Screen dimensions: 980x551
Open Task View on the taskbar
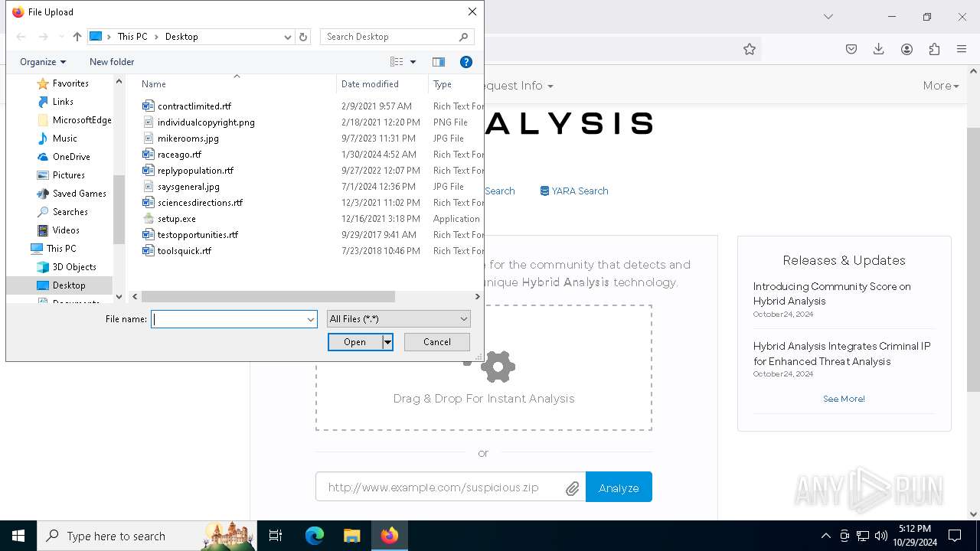276,536
